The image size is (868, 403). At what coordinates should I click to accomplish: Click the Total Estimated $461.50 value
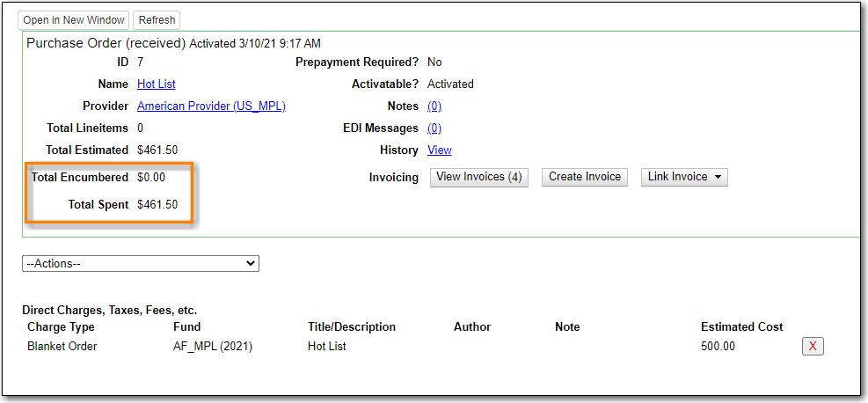coord(157,150)
